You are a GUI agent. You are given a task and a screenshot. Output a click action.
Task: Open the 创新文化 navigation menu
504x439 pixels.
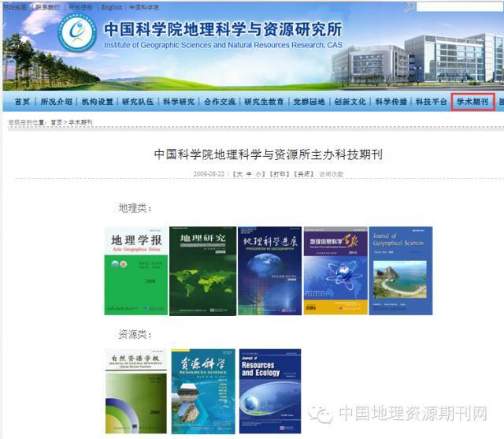point(350,102)
